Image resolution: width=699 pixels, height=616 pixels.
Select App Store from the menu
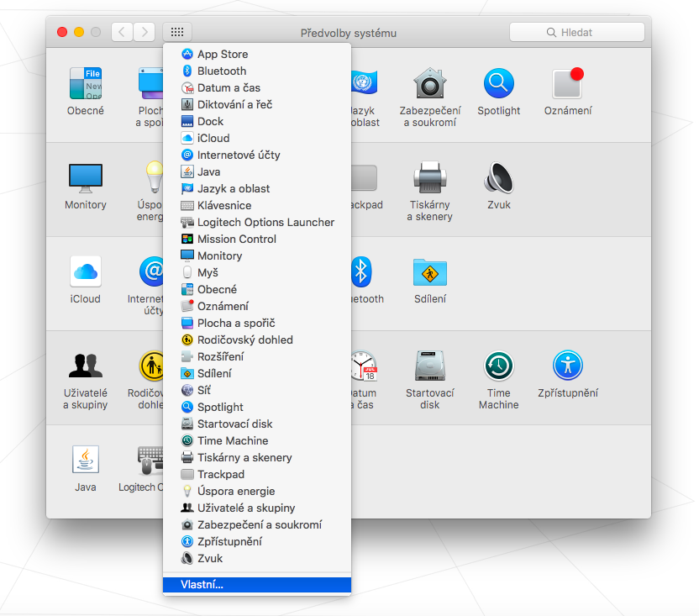[257, 54]
